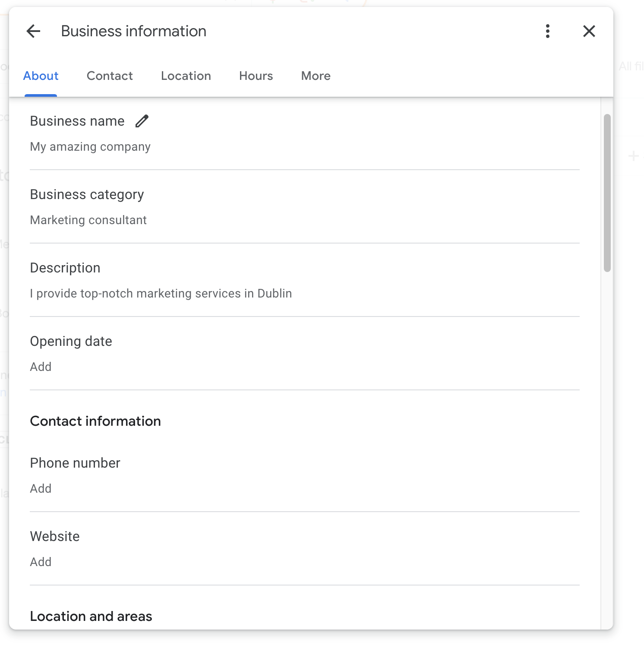Switch to the Contact tab
Viewport: 644px width, 652px height.
[110, 76]
